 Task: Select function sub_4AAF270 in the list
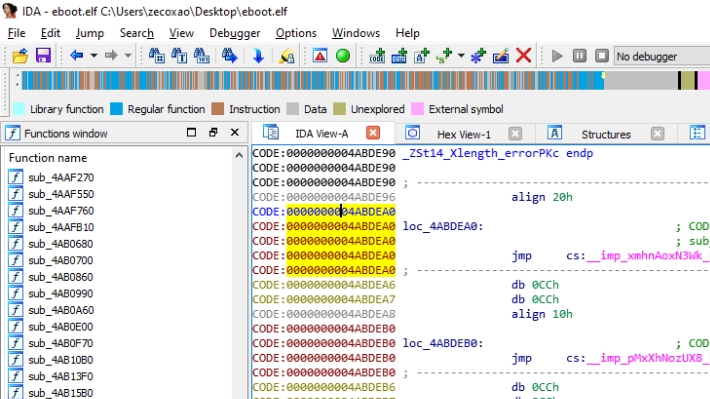coord(61,178)
